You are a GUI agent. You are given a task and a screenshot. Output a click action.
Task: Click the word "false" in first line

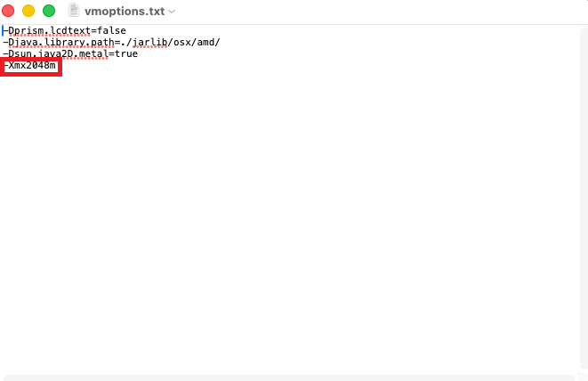pos(111,30)
